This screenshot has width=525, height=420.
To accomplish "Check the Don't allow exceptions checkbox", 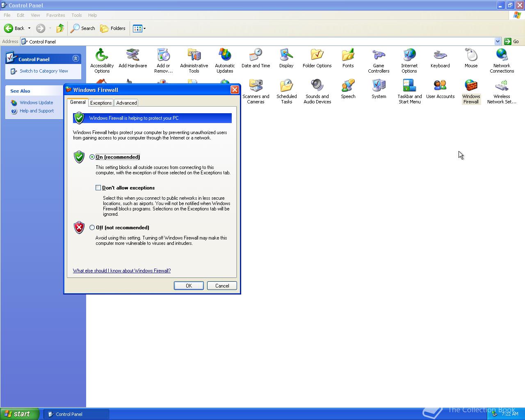I will [98, 188].
